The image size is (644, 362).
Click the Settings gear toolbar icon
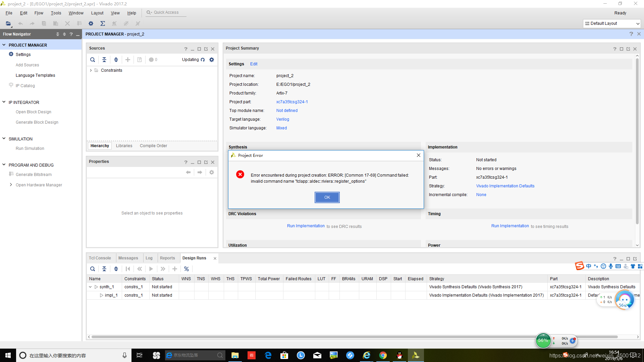(x=91, y=23)
